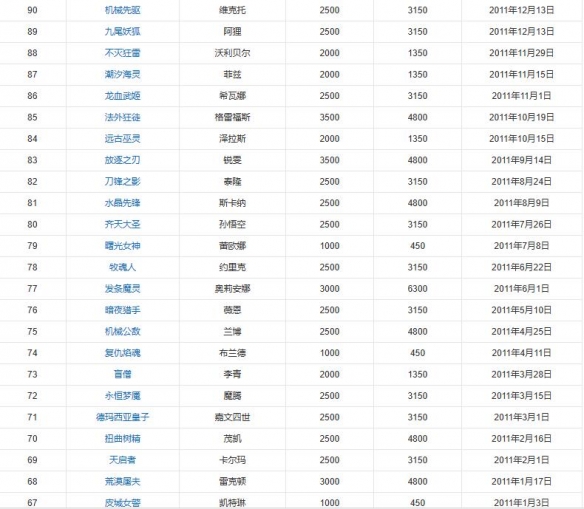This screenshot has width=584, height=509.
Task: Click the 发条魔灵 link
Action: click(123, 289)
